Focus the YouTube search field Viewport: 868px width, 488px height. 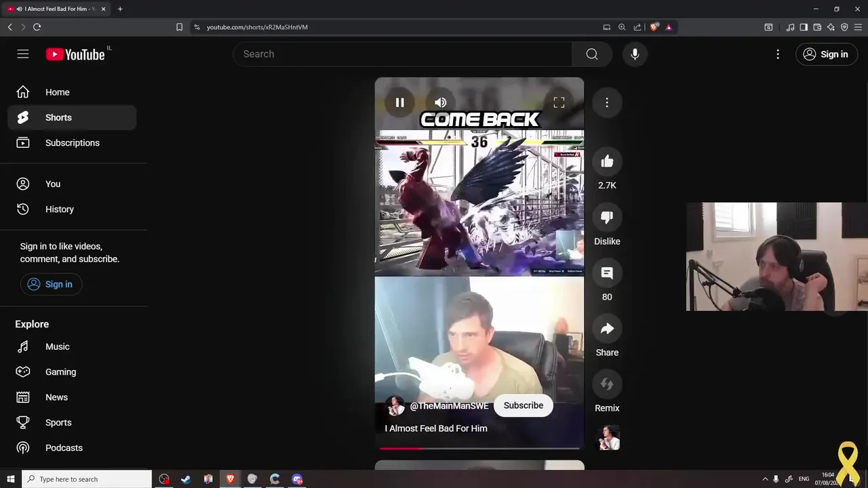point(402,54)
